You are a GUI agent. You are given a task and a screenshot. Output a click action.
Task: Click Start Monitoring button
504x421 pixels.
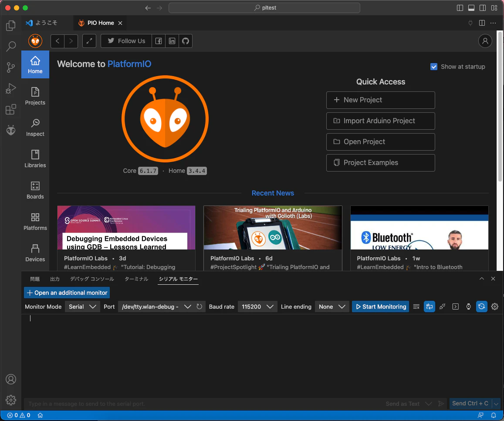click(381, 306)
